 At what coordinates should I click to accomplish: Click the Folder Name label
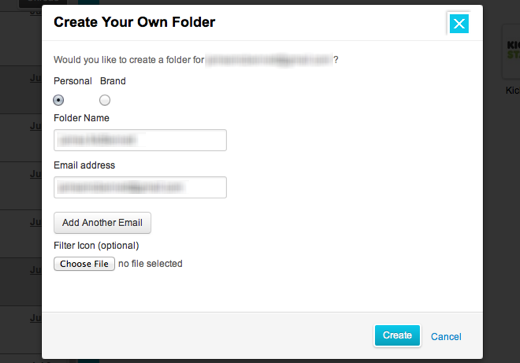81,118
